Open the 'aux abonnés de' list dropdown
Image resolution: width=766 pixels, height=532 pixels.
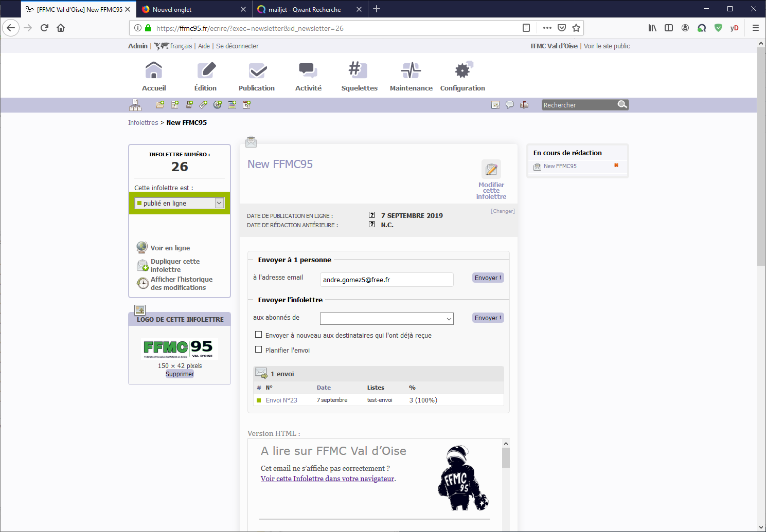387,319
